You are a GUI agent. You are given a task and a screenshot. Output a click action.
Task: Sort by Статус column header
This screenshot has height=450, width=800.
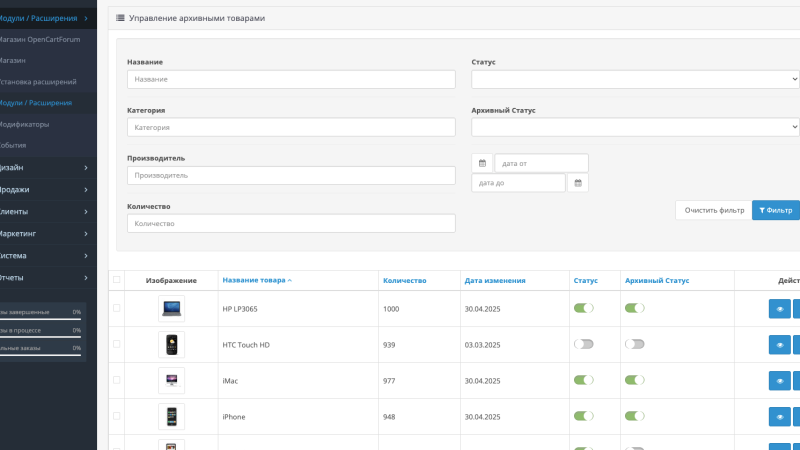click(586, 280)
